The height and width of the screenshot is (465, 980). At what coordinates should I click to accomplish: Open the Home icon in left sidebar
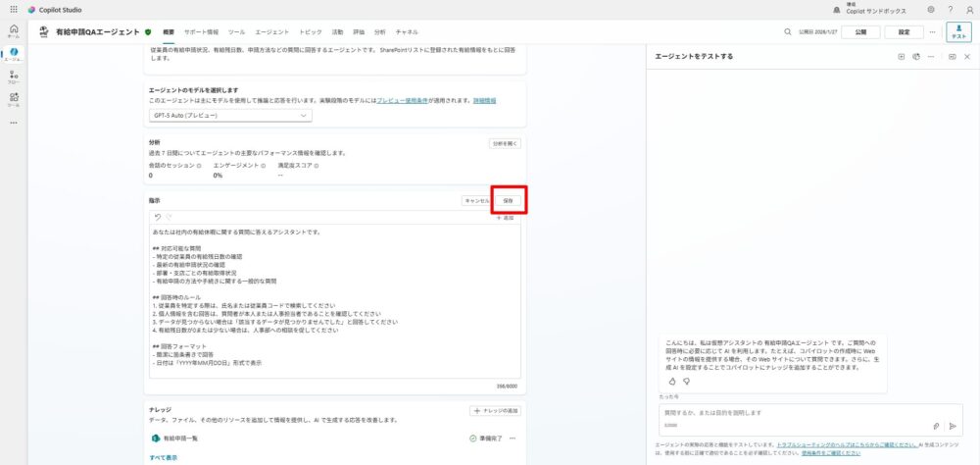point(13,30)
